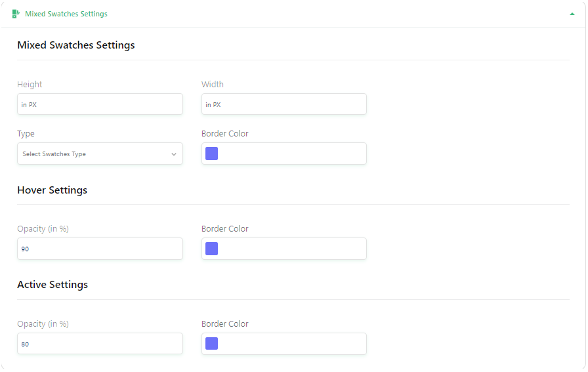Click the Hover Settings opacity field showing 90
Image resolution: width=588 pixels, height=372 pixels.
click(100, 249)
